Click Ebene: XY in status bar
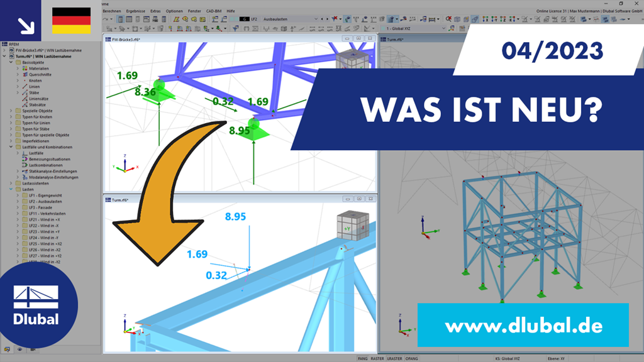 557,358
